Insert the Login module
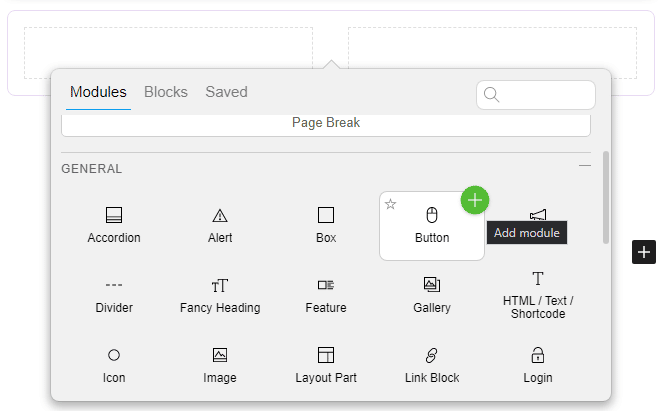This screenshot has width=669, height=411. click(x=538, y=364)
